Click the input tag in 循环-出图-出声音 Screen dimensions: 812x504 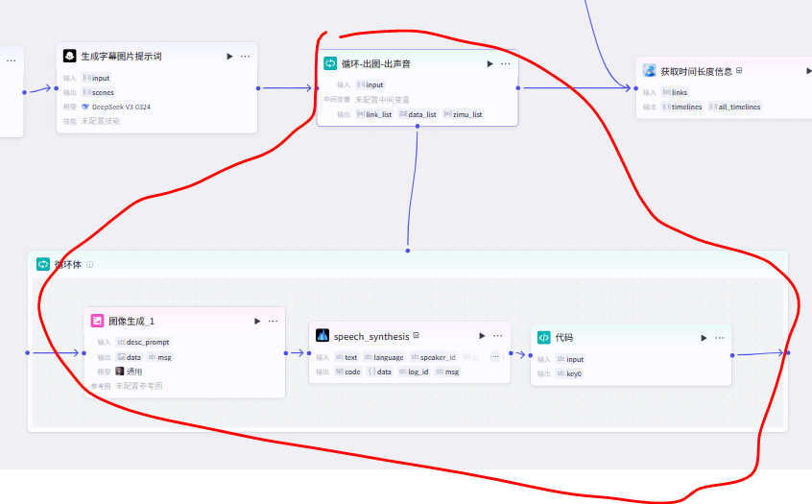click(x=370, y=84)
